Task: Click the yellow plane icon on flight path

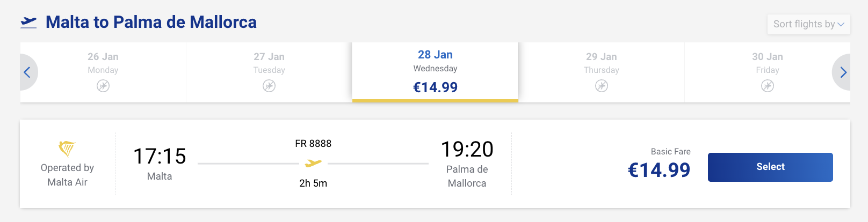Action: coord(313,163)
